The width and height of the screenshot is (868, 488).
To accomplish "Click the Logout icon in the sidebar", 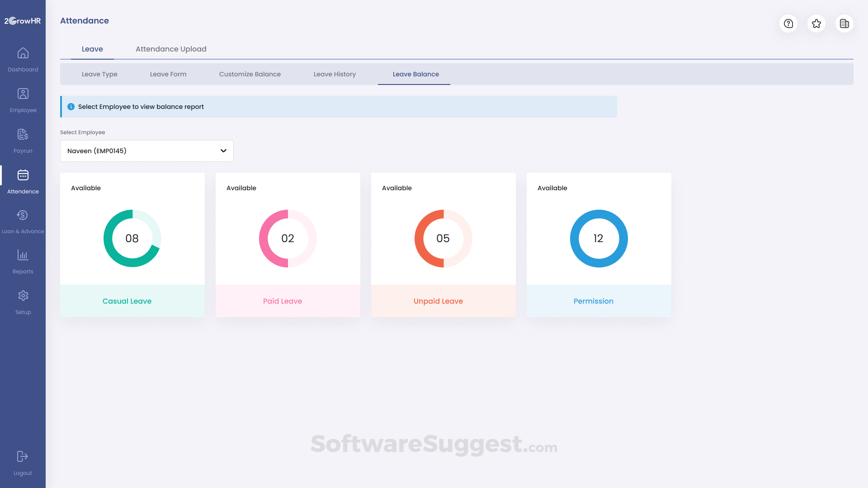I will [23, 456].
